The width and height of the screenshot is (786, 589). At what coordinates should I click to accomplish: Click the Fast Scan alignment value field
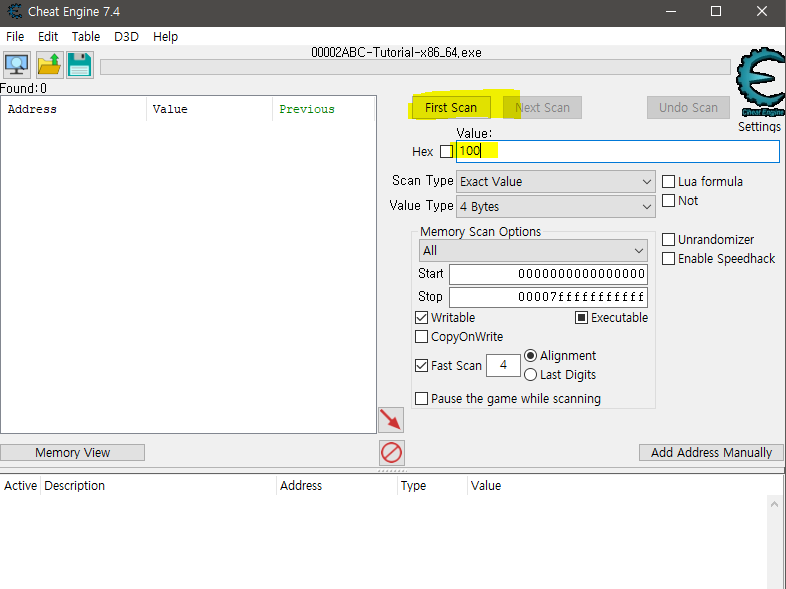coord(503,365)
